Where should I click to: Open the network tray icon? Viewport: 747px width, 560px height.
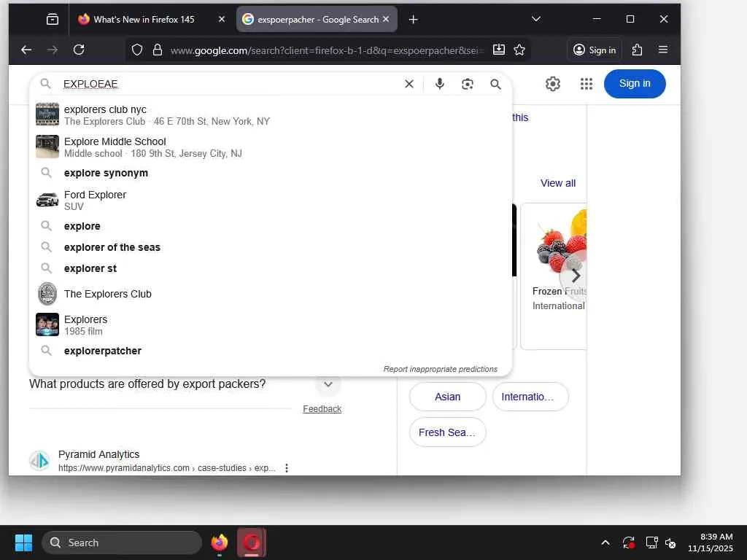[651, 542]
